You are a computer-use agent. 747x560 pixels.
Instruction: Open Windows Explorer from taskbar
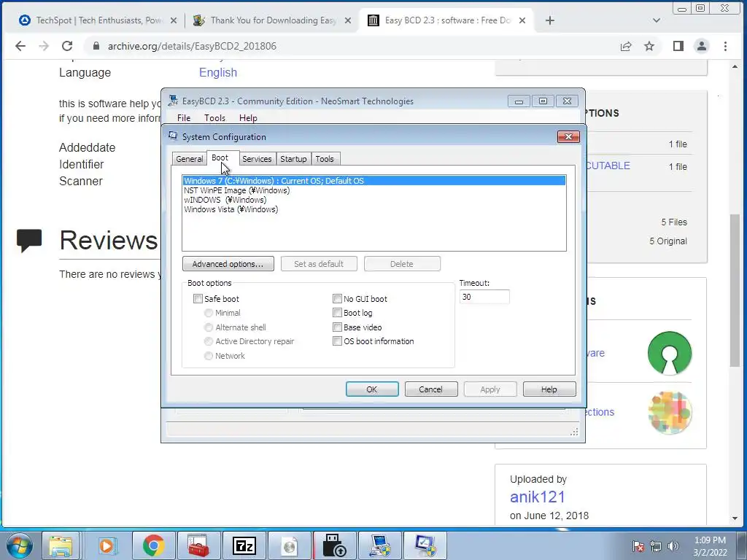click(61, 545)
